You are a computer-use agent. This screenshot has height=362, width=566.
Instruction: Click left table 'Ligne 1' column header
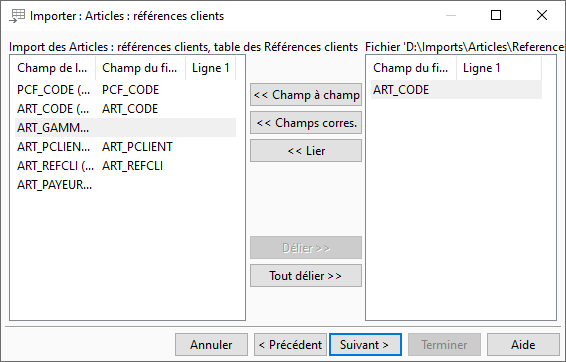tap(210, 68)
